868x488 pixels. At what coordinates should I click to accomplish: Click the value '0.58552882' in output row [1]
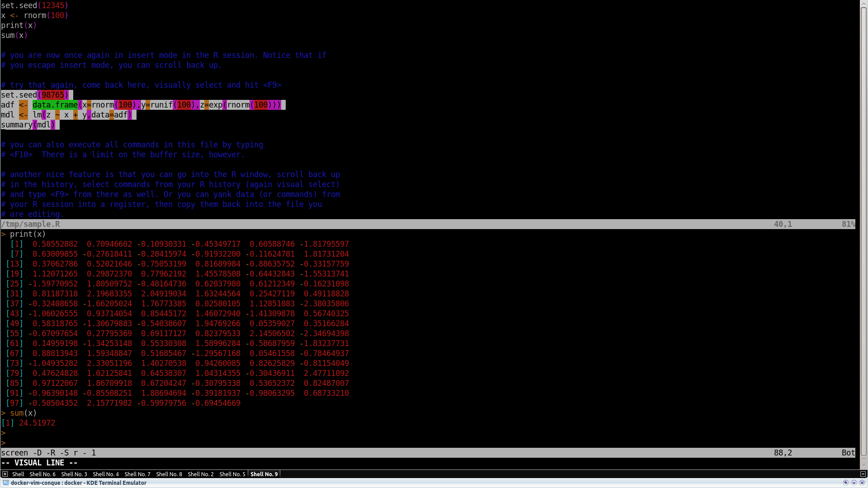tap(55, 244)
